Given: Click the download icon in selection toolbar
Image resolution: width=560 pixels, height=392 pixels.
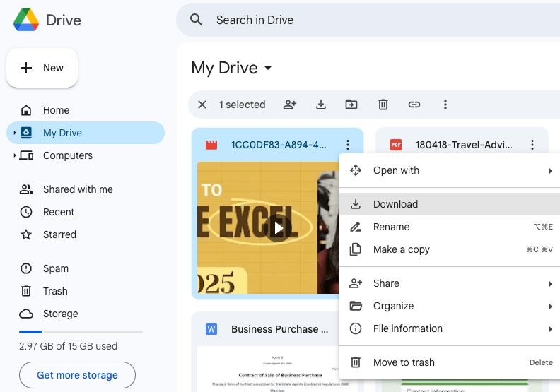Looking at the screenshot, I should pyautogui.click(x=321, y=105).
